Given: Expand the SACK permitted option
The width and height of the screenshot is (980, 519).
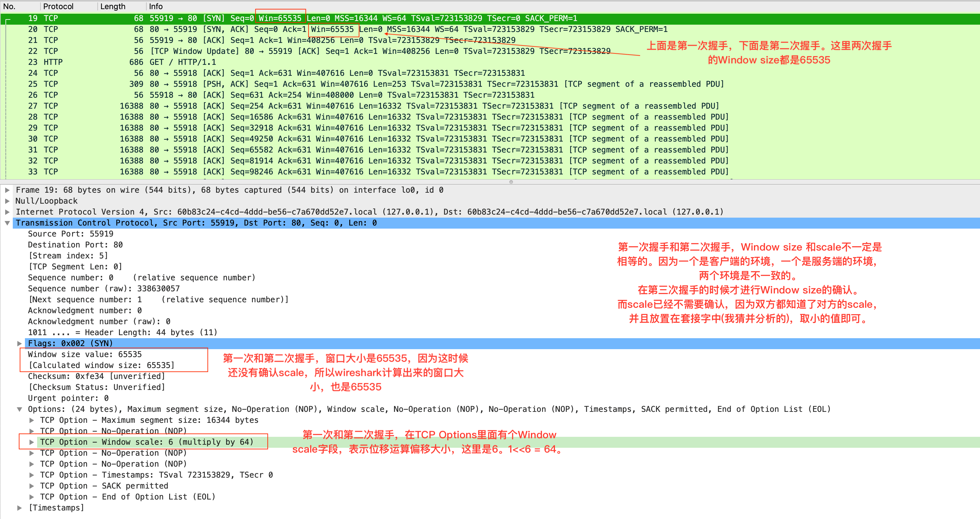Looking at the screenshot, I should (x=32, y=486).
